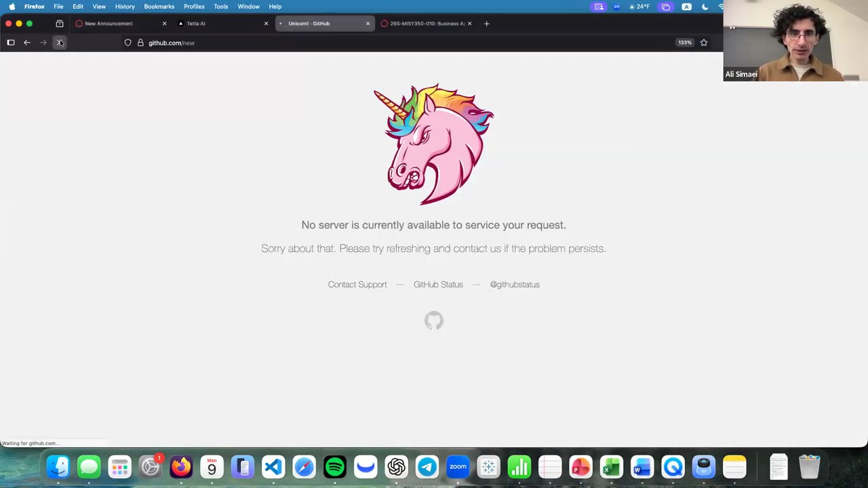Close the Unicorn! GitHub tab

click(368, 24)
